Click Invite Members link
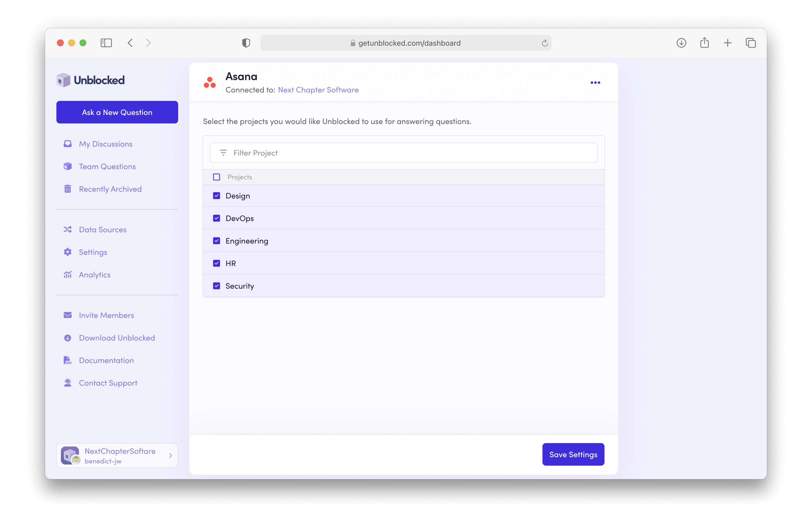This screenshot has width=812, height=513. pos(106,315)
